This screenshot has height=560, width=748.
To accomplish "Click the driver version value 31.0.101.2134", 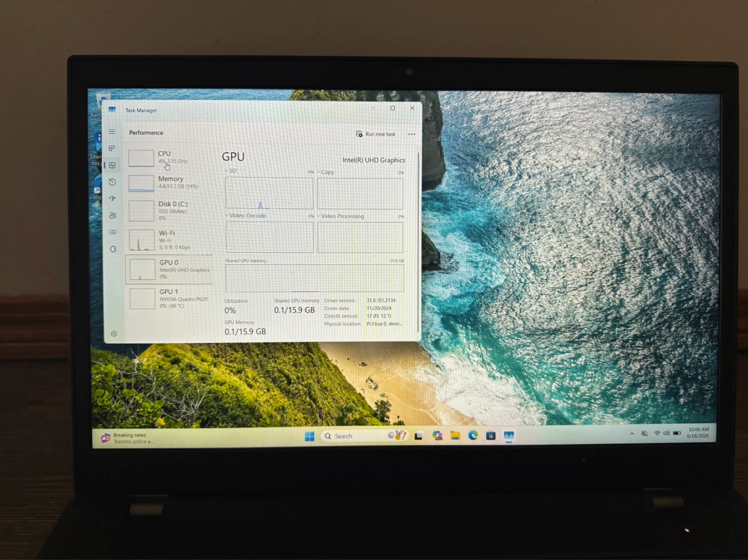I will (x=381, y=301).
